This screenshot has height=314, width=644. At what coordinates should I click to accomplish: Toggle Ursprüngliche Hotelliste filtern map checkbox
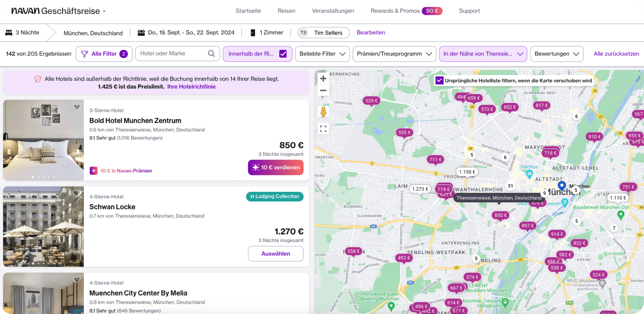pyautogui.click(x=439, y=81)
